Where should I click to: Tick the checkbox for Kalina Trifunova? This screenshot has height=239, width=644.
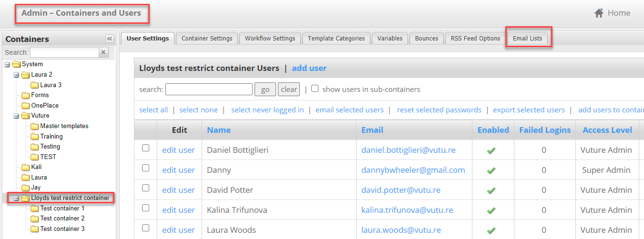tap(145, 208)
